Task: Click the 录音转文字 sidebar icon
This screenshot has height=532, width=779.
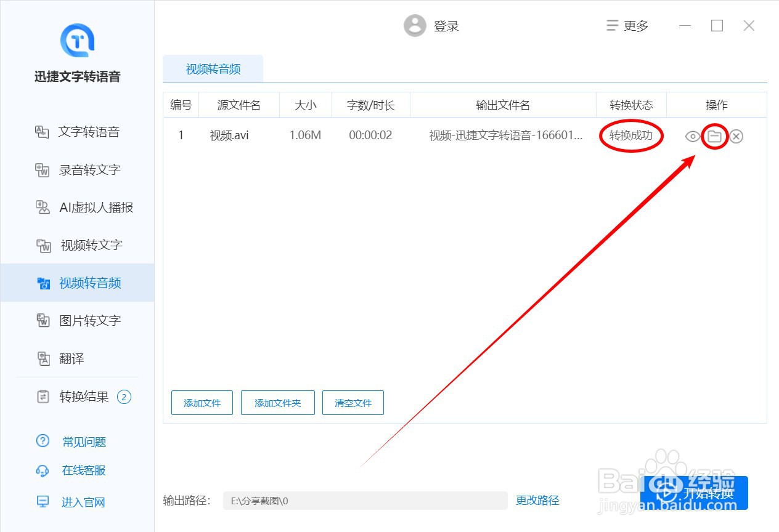Action: point(42,170)
